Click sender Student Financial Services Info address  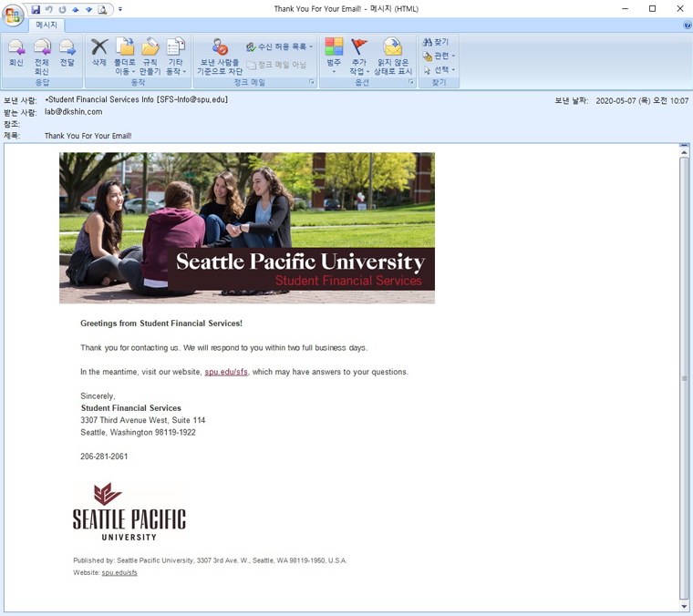coord(137,100)
